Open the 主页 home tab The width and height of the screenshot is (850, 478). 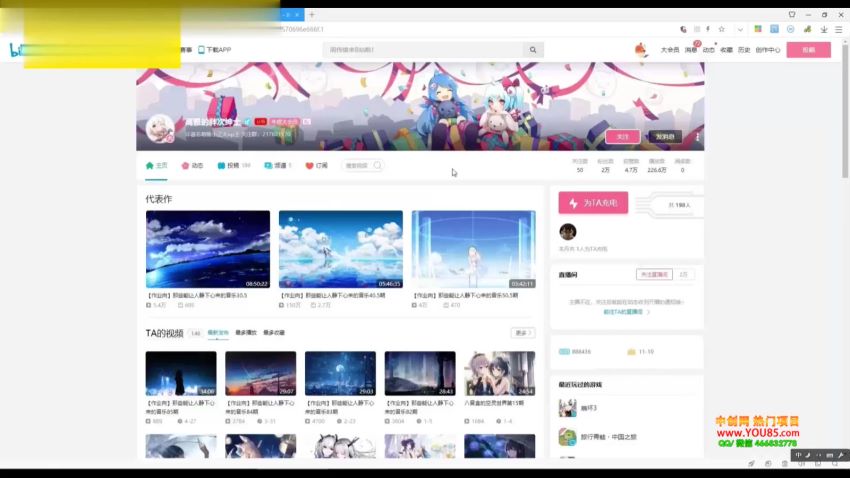157,165
